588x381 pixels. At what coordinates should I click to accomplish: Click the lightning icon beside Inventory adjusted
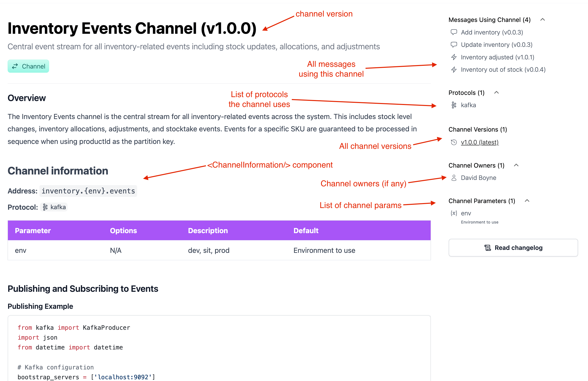click(454, 57)
